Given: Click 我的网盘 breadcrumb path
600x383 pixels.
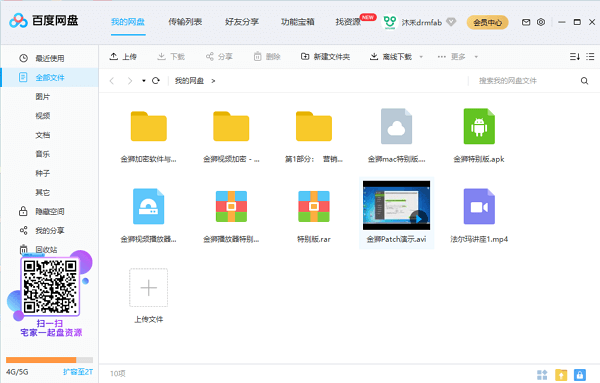Looking at the screenshot, I should coord(189,81).
